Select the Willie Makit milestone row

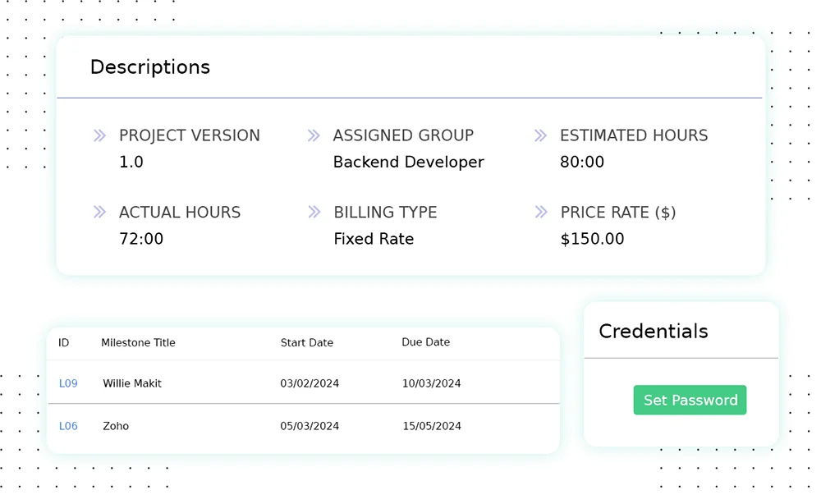[131, 383]
